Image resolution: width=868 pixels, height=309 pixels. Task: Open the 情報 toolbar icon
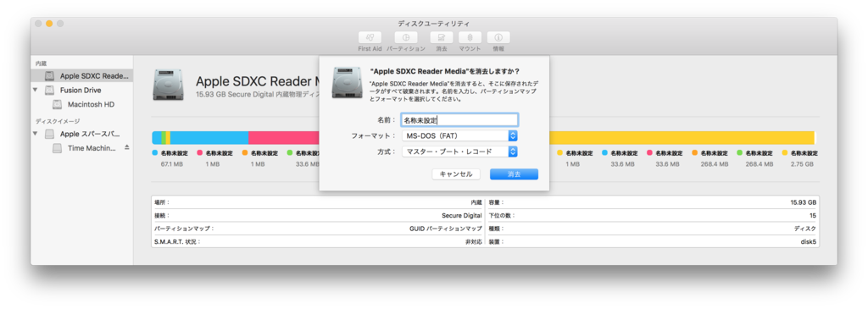498,37
